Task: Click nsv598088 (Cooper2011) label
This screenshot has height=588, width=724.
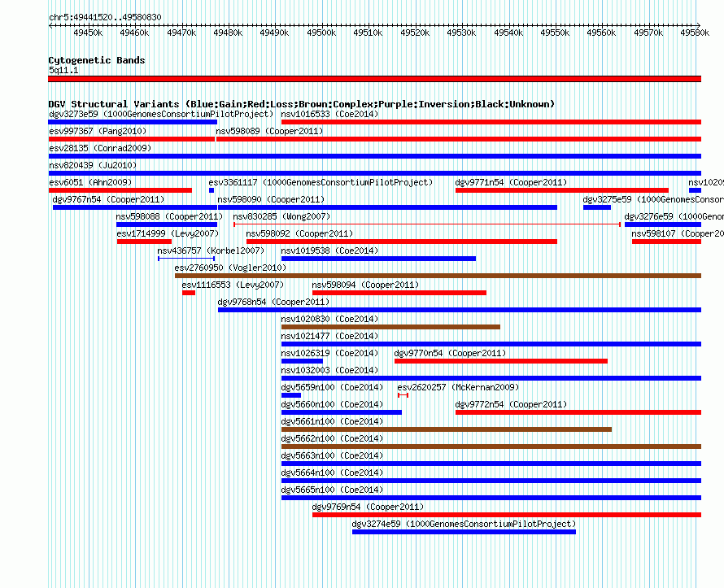Action: point(169,216)
